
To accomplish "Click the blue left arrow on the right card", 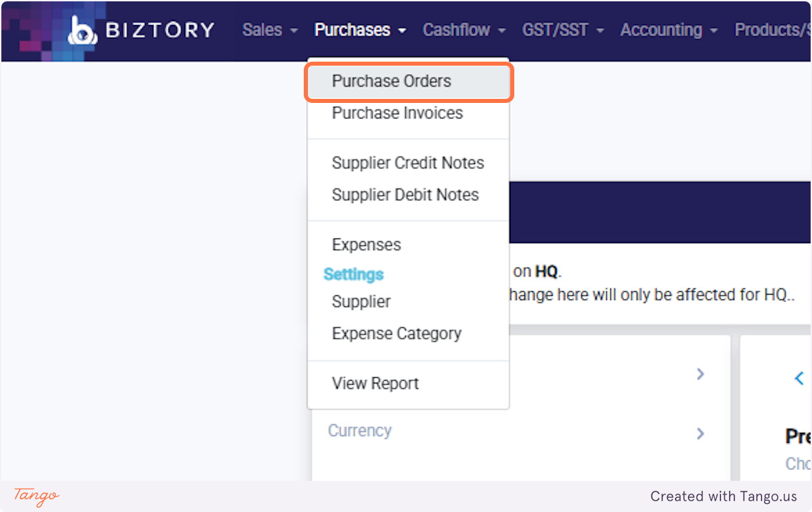I will (x=799, y=378).
